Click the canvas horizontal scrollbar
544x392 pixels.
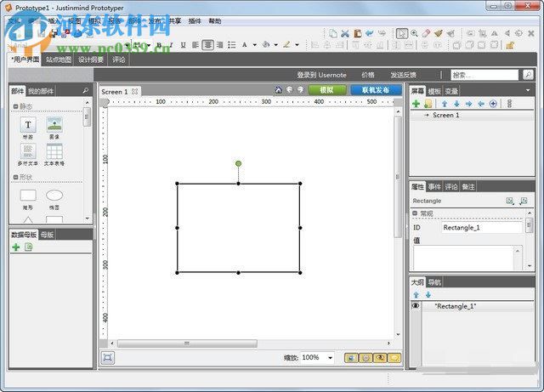(x=187, y=344)
